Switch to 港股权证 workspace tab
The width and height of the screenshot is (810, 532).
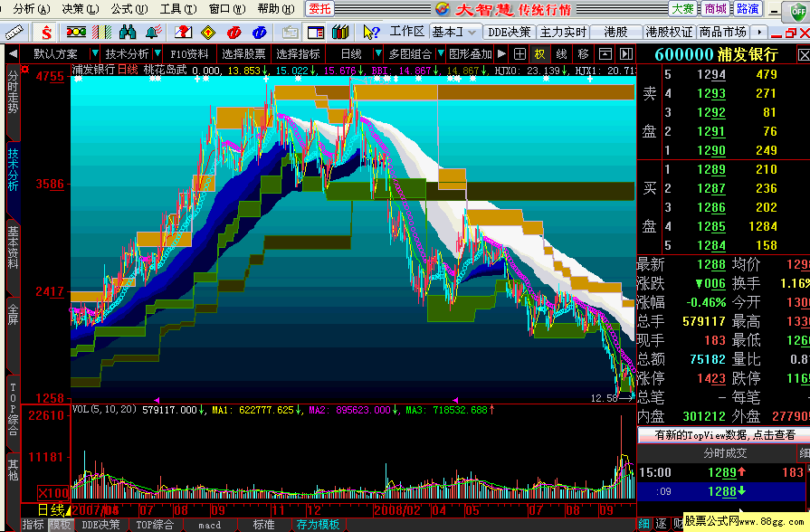click(669, 32)
